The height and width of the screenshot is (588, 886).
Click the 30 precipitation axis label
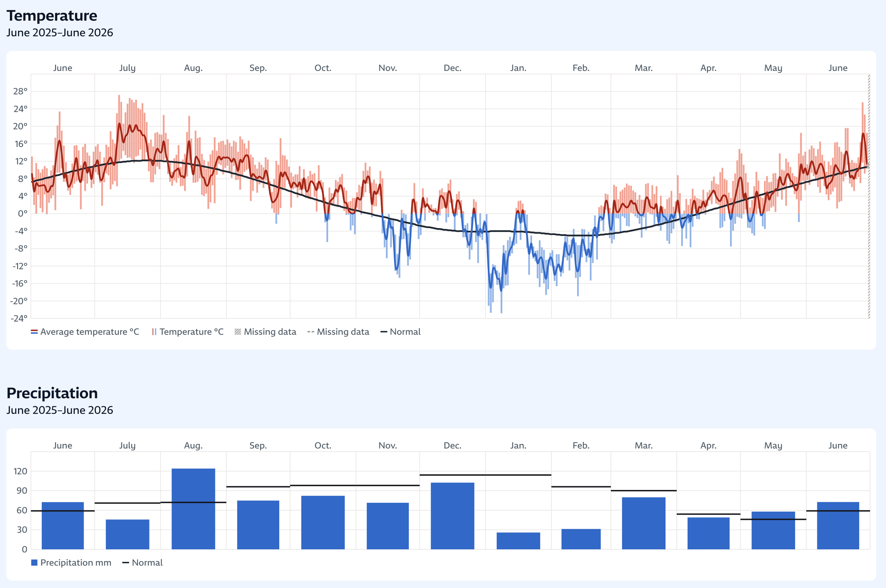(23, 530)
